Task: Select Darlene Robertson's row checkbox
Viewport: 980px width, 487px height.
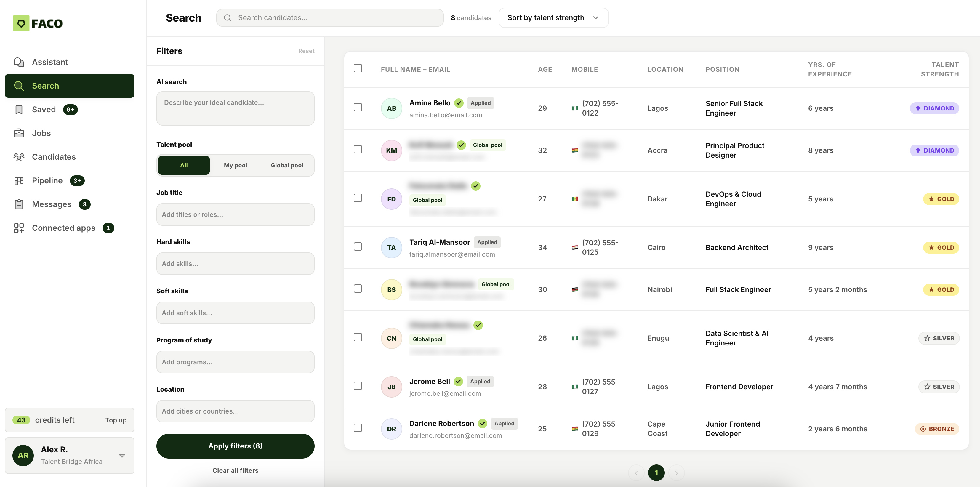Action: [x=358, y=428]
